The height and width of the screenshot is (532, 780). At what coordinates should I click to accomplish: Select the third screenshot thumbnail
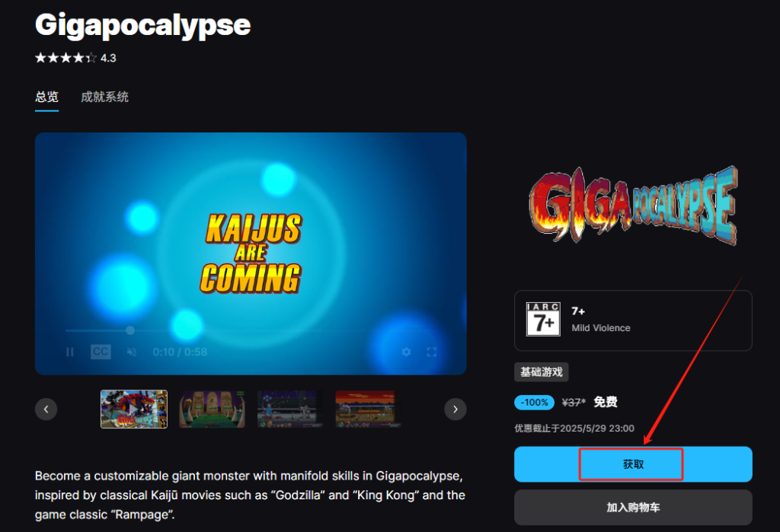pos(290,409)
